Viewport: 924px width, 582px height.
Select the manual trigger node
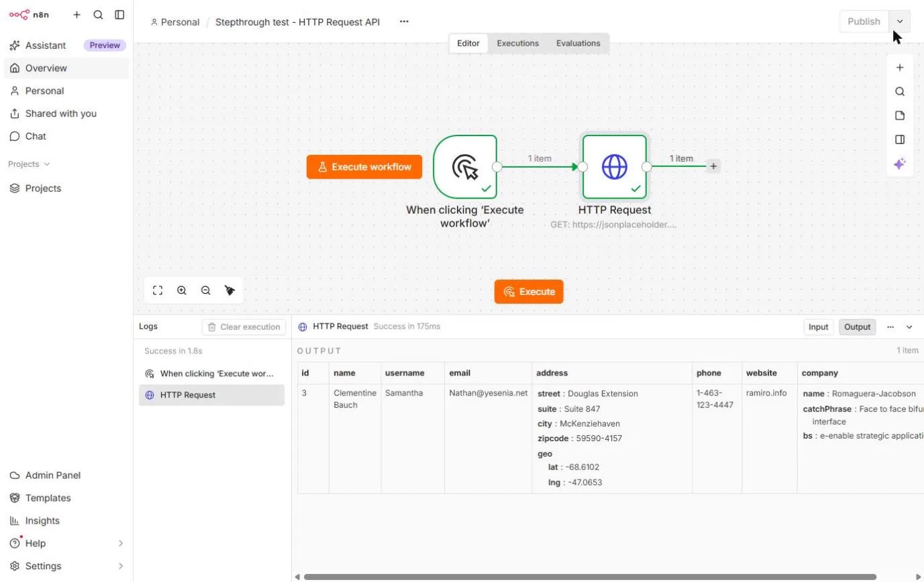coord(465,167)
